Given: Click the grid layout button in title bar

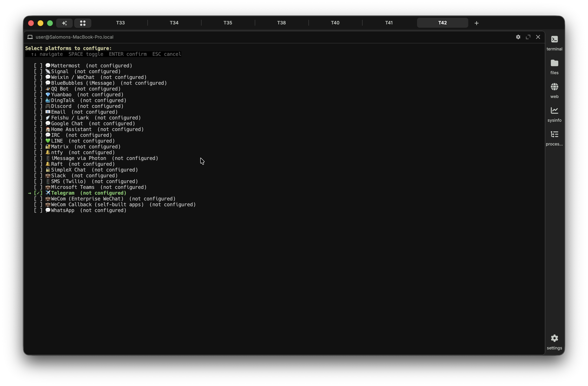Looking at the screenshot, I should coord(83,23).
